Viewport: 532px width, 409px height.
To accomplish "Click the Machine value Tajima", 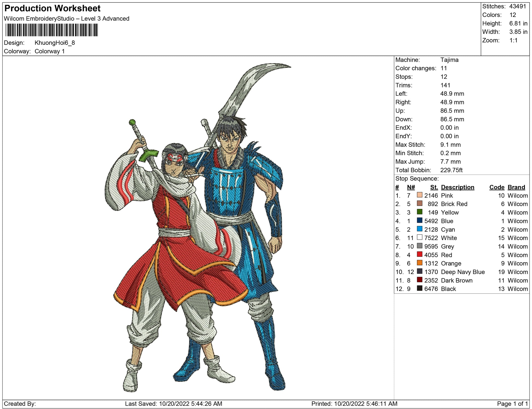I will (449, 60).
